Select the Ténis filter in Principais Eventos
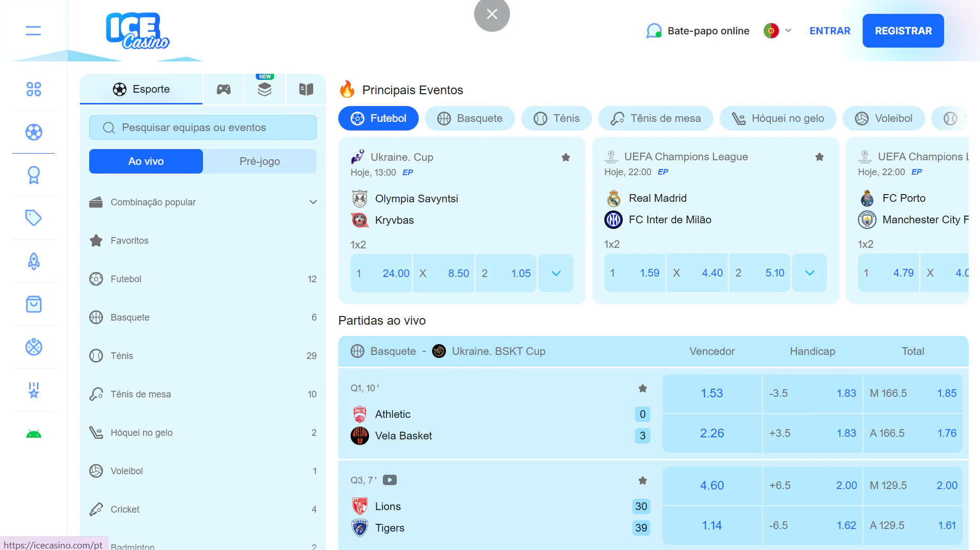980x550 pixels. (557, 118)
